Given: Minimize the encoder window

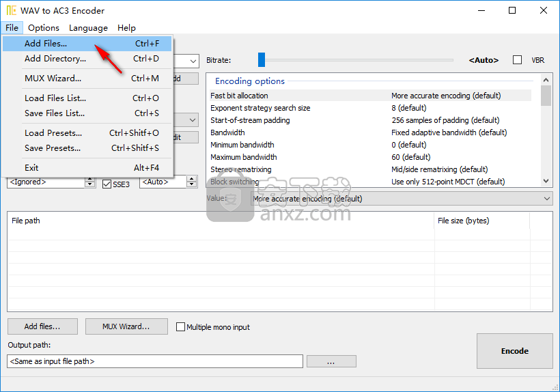Looking at the screenshot, I should [x=481, y=10].
